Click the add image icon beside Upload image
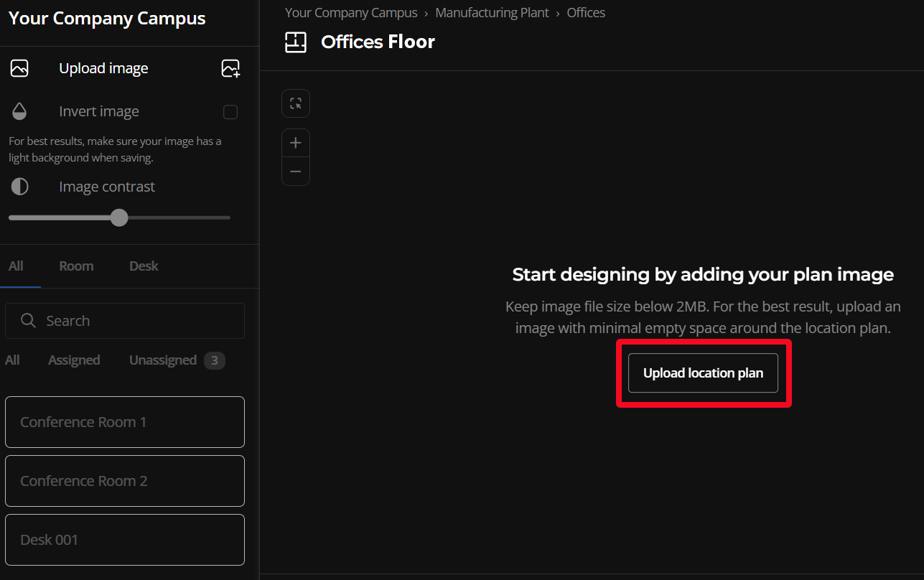This screenshot has height=580, width=924. click(x=230, y=68)
